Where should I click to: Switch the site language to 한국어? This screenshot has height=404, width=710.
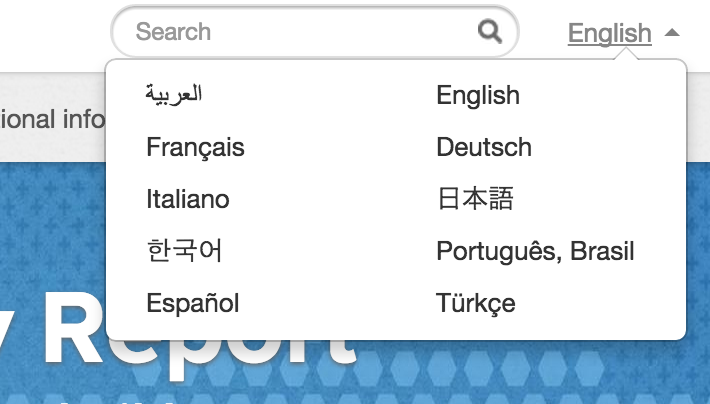(x=184, y=251)
